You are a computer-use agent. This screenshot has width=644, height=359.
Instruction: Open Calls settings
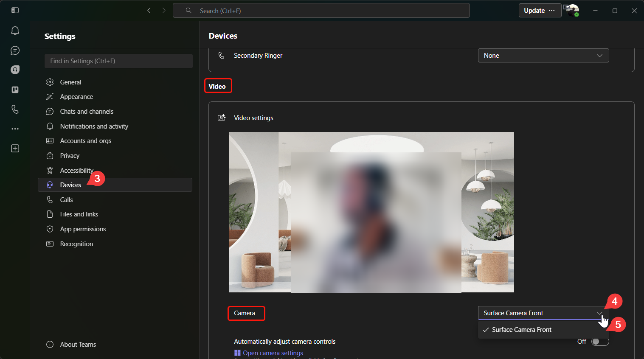click(115, 199)
